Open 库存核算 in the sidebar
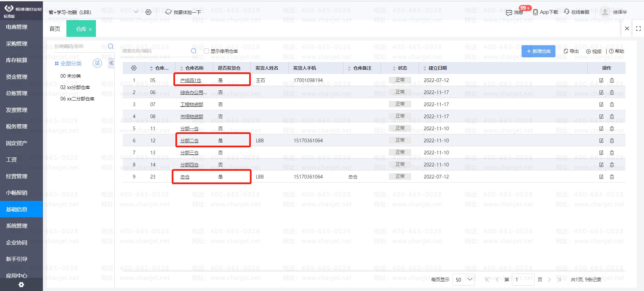 click(17, 60)
